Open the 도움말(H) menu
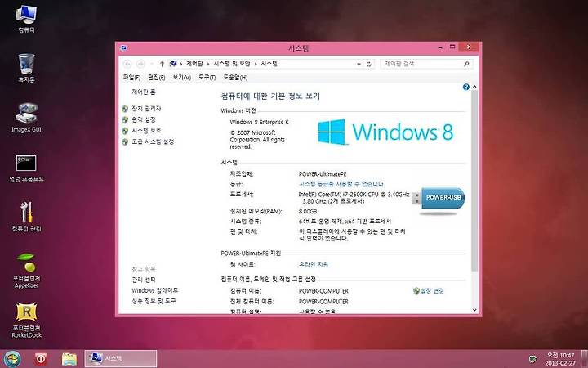This screenshot has height=368, width=588. (x=235, y=78)
